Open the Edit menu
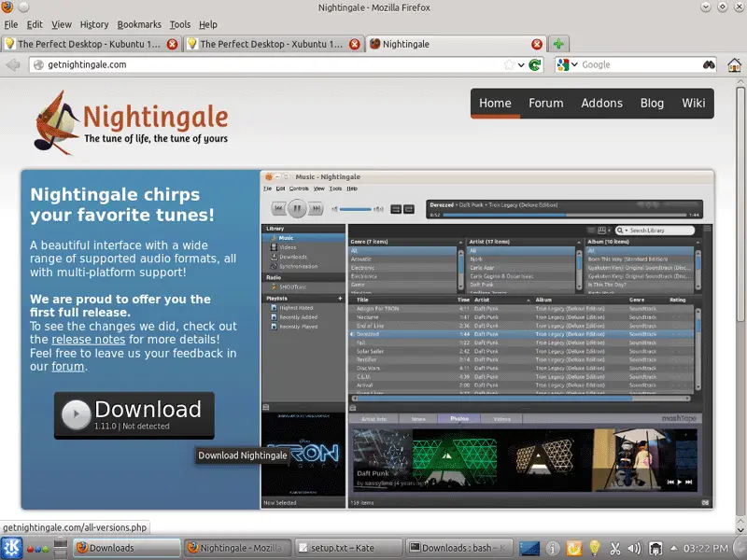The height and width of the screenshot is (560, 747). coord(35,24)
